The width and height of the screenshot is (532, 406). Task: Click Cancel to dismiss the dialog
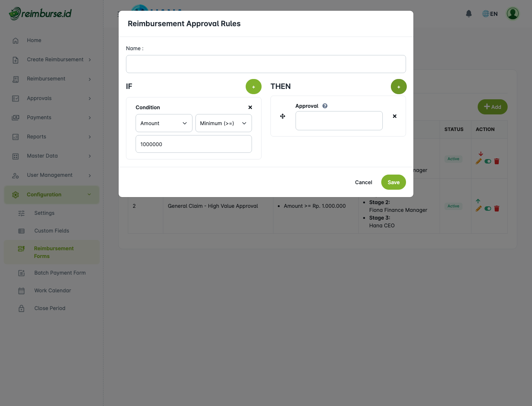coord(364,182)
